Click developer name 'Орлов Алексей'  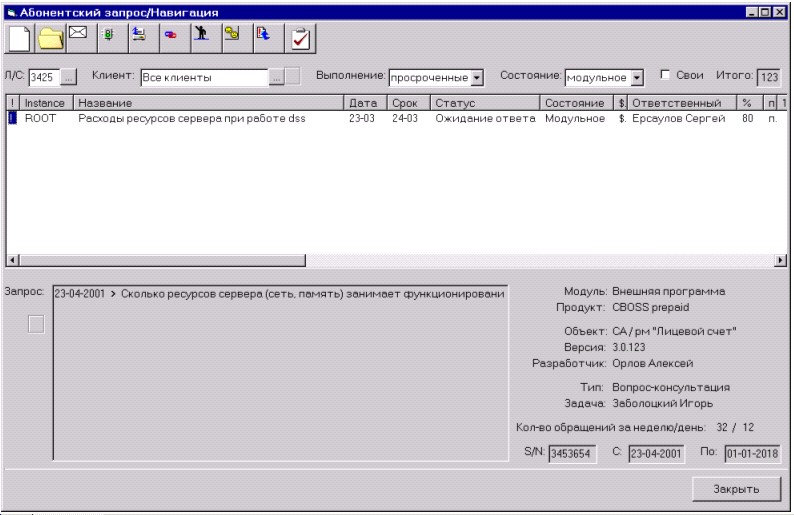pos(652,364)
